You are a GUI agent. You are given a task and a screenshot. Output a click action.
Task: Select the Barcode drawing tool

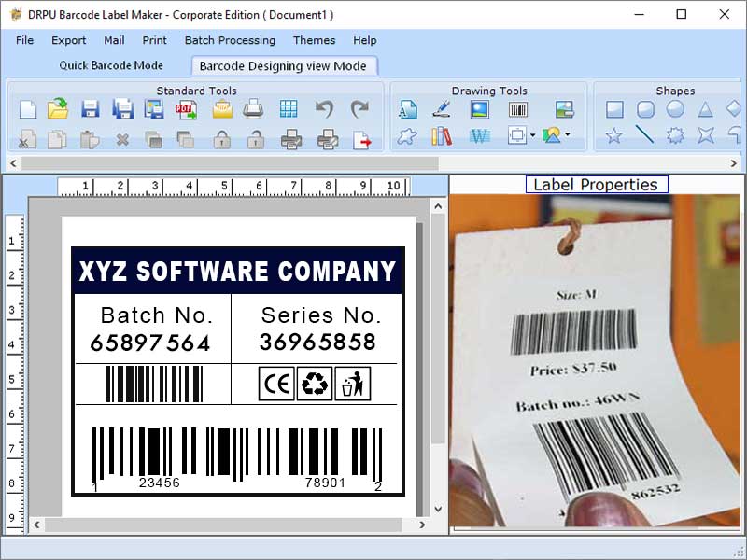tap(517, 109)
